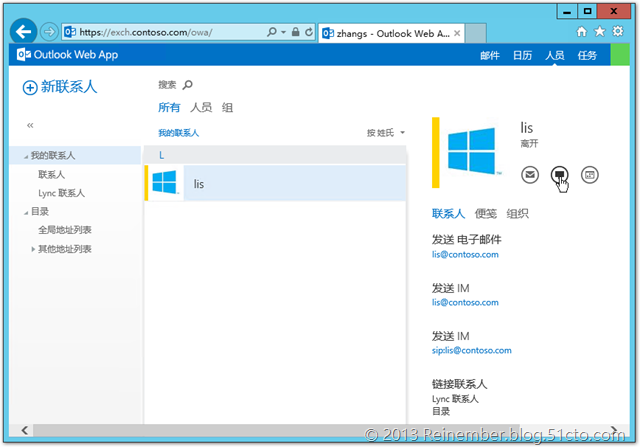Click the send email icon for lis
640x447 pixels.
[x=530, y=175]
